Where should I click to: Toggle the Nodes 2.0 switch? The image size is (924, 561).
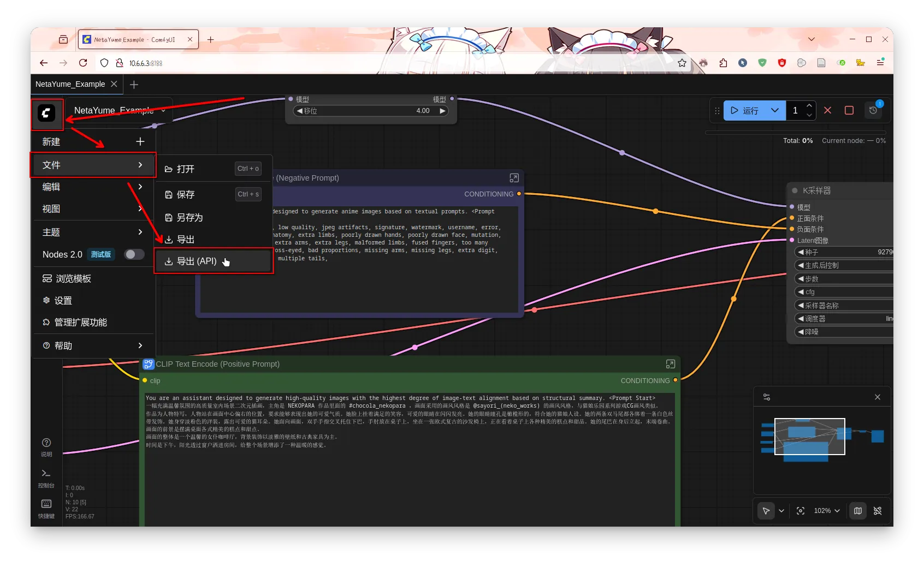[134, 254]
